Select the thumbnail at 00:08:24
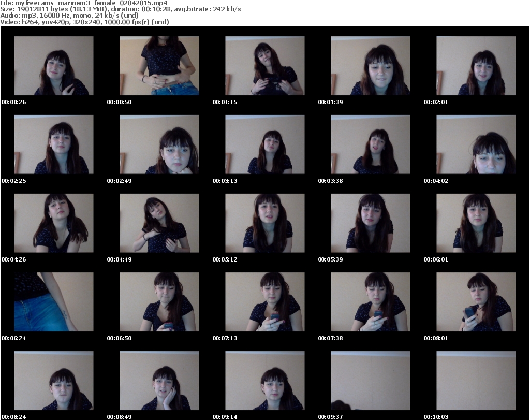 (54, 381)
